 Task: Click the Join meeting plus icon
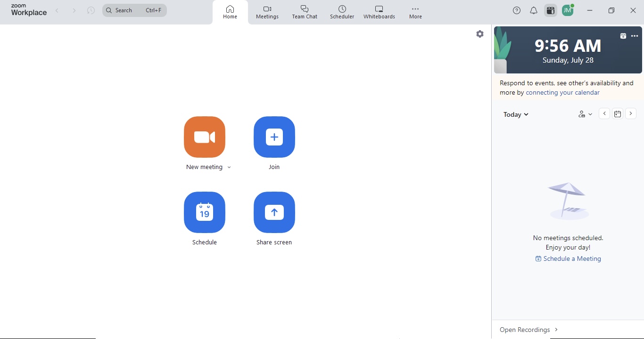click(274, 137)
